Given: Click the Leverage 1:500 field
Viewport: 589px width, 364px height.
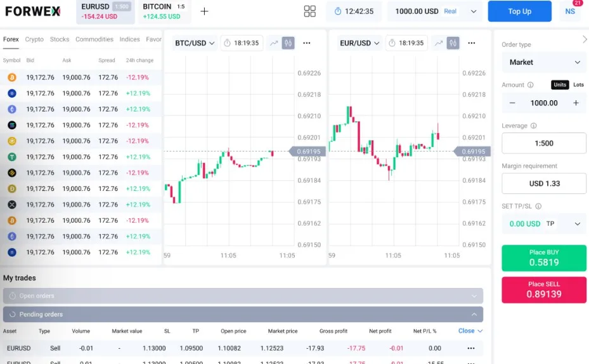Looking at the screenshot, I should pyautogui.click(x=544, y=143).
